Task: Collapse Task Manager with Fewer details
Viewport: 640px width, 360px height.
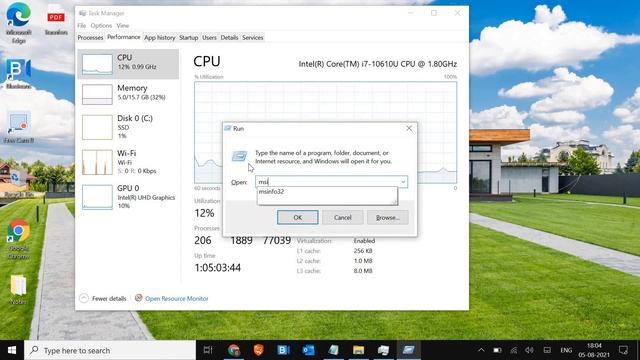Action: [x=102, y=298]
